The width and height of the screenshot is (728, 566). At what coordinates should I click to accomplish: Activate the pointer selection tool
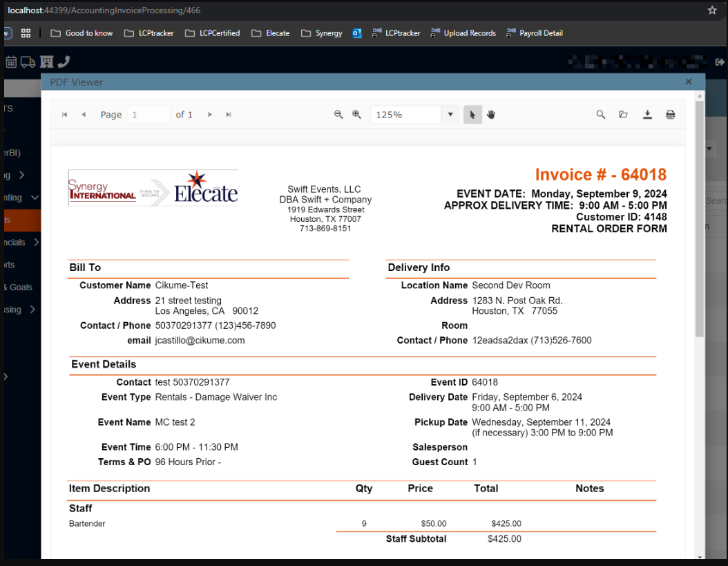[x=472, y=115]
